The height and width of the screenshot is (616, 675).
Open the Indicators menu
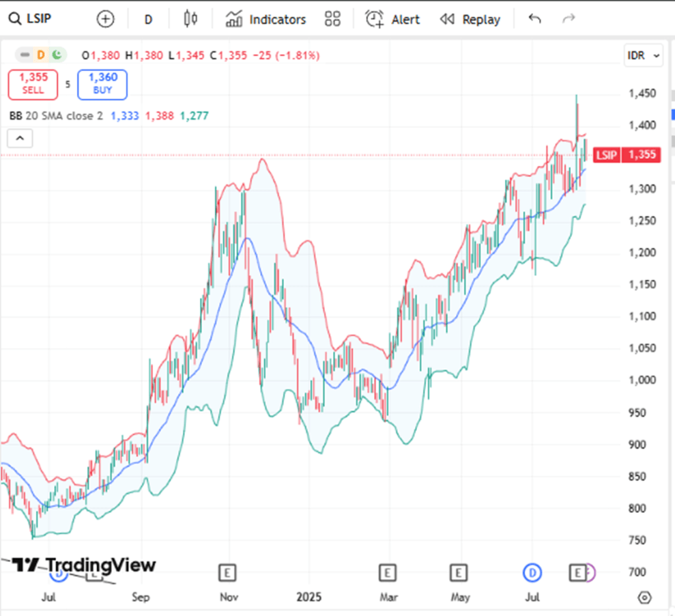[x=266, y=20]
